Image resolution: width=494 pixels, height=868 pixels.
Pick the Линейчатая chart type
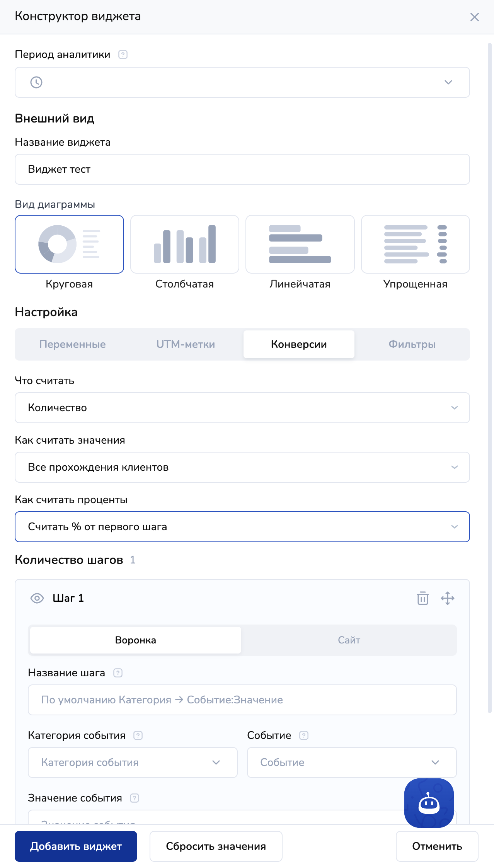pos(300,244)
